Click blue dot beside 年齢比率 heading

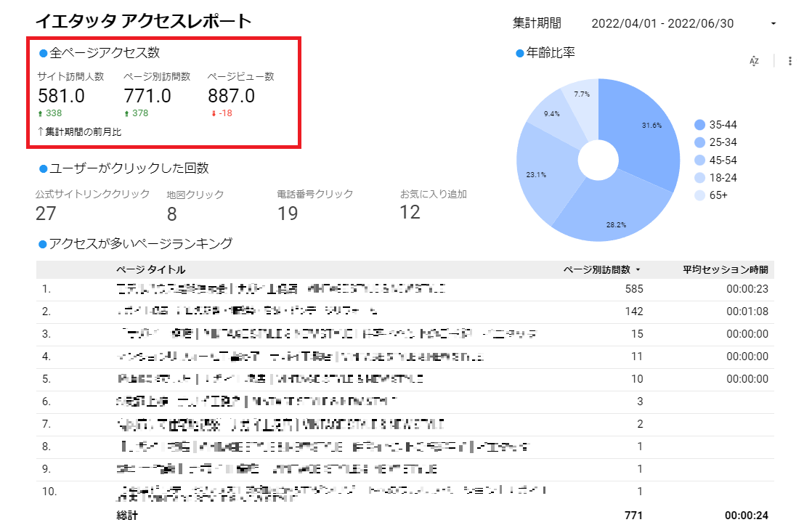tap(519, 54)
